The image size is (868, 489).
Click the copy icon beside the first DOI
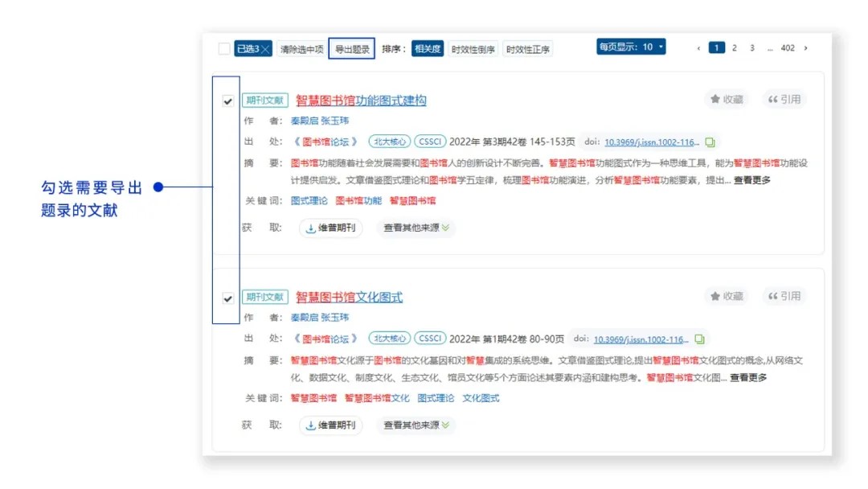710,142
